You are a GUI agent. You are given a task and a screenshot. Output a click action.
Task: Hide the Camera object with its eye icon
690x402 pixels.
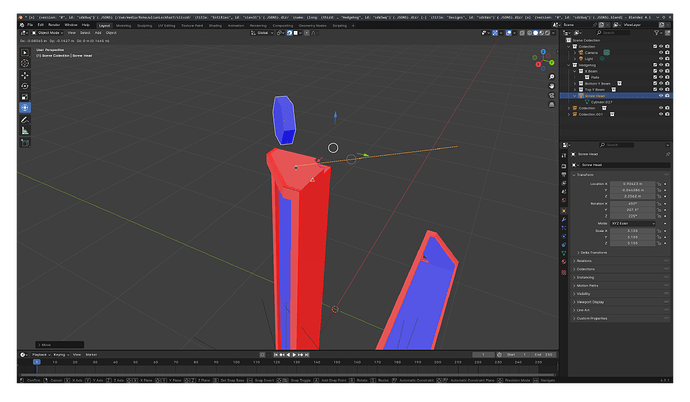tap(661, 52)
